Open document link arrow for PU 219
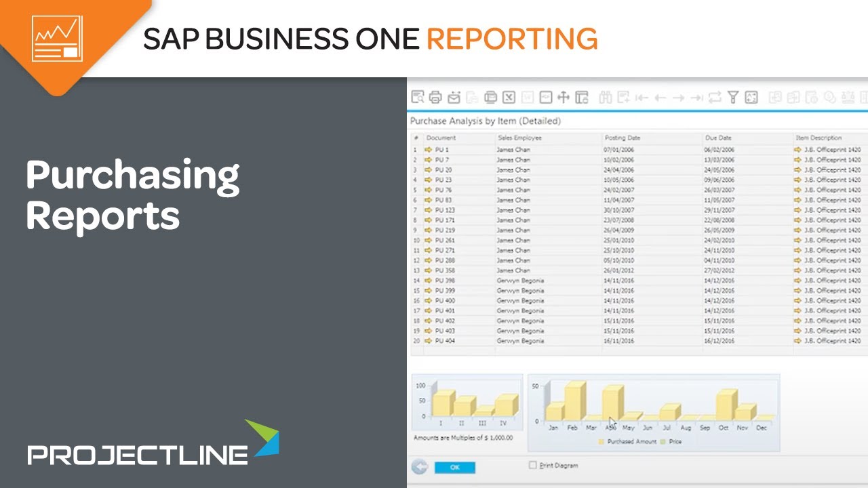This screenshot has width=868, height=488. point(429,230)
